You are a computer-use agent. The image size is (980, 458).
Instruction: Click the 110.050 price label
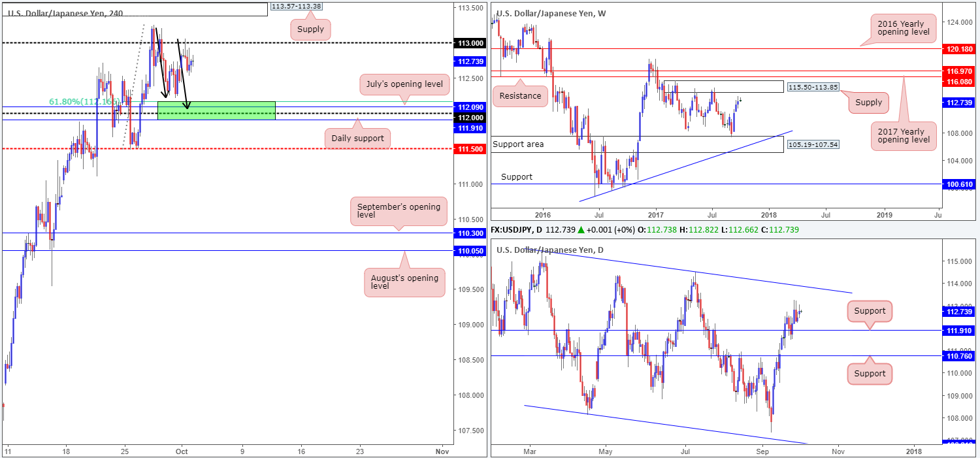[469, 251]
